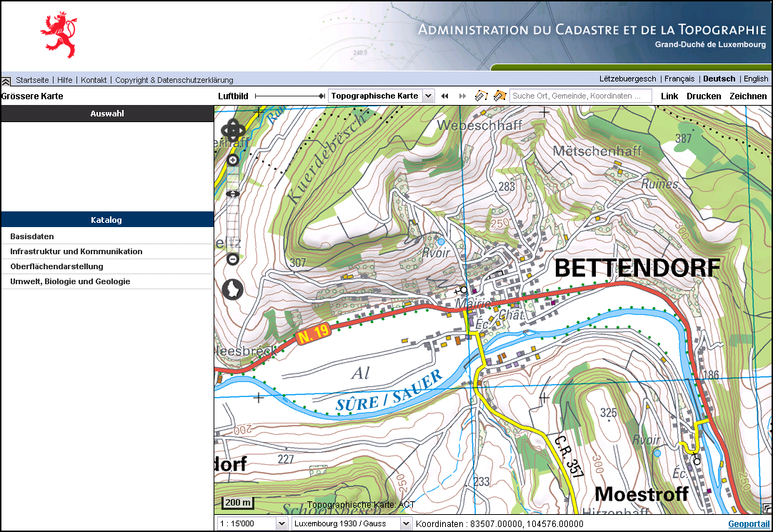Select the area measuring tool
Image resolution: width=773 pixels, height=532 pixels.
[499, 96]
